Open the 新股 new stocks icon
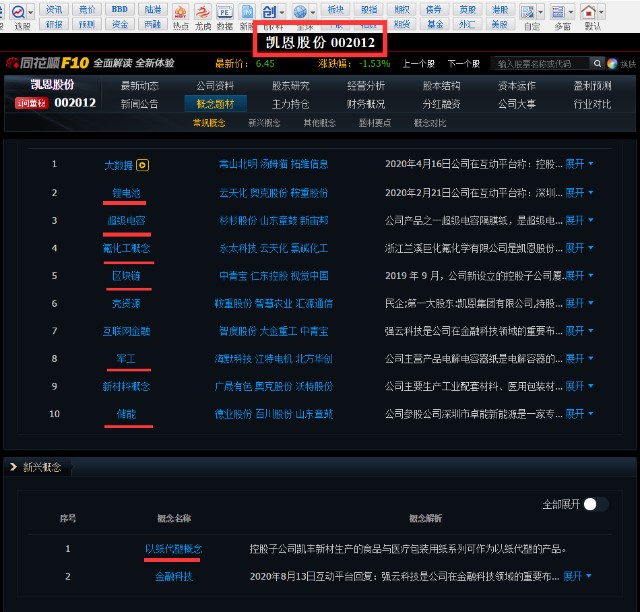This screenshot has height=612, width=640. [247, 12]
